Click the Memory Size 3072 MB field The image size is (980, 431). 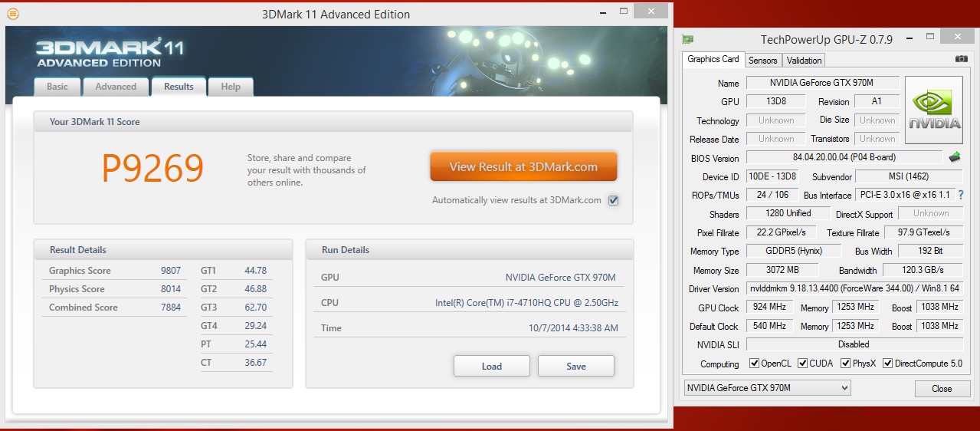pos(782,270)
